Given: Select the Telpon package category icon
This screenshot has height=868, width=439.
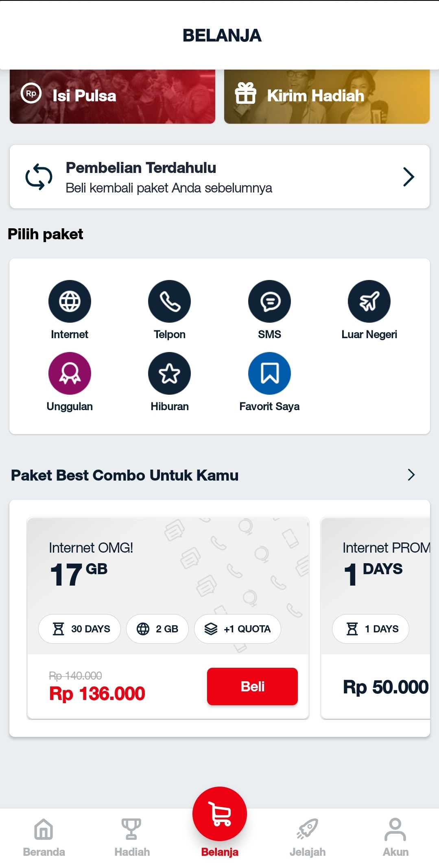Looking at the screenshot, I should 170,301.
